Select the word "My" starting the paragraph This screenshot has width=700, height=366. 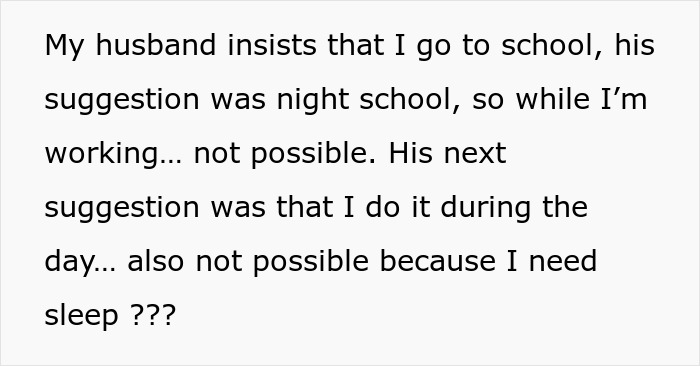pos(64,47)
